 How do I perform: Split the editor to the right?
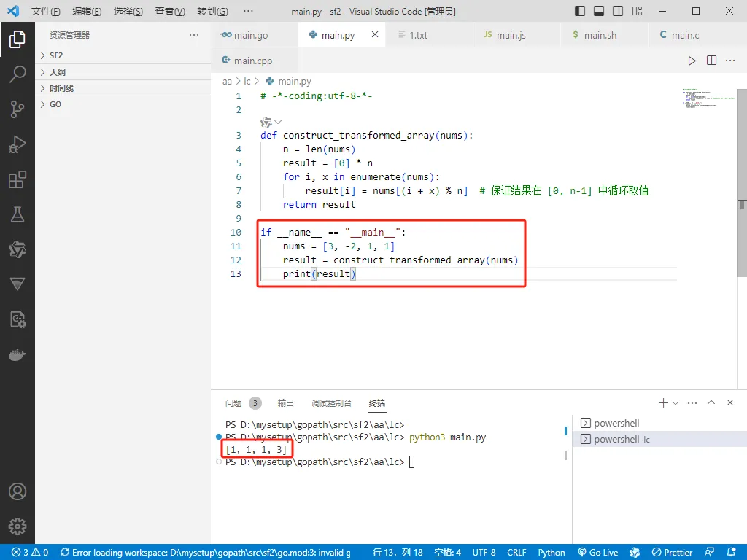711,61
